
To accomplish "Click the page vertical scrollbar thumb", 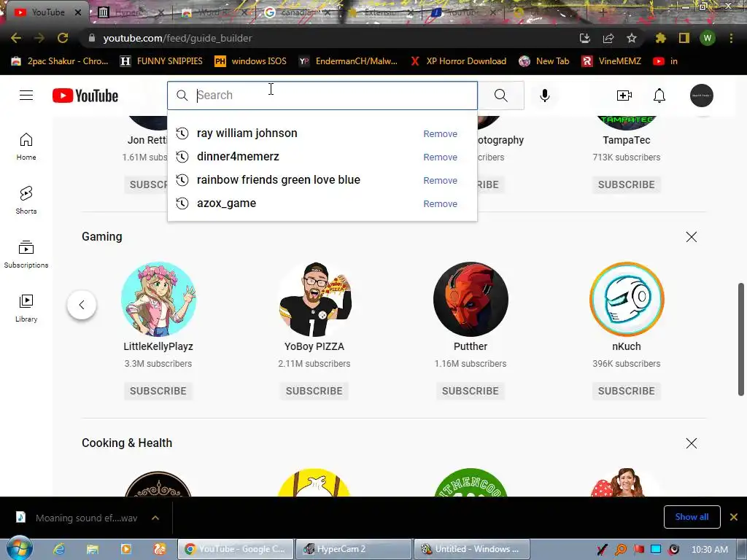I will (741, 339).
